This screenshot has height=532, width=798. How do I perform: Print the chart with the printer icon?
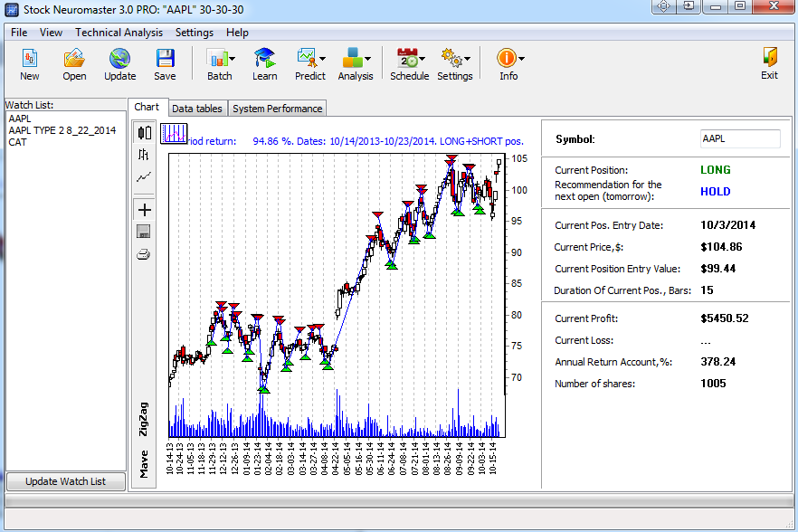(x=144, y=254)
